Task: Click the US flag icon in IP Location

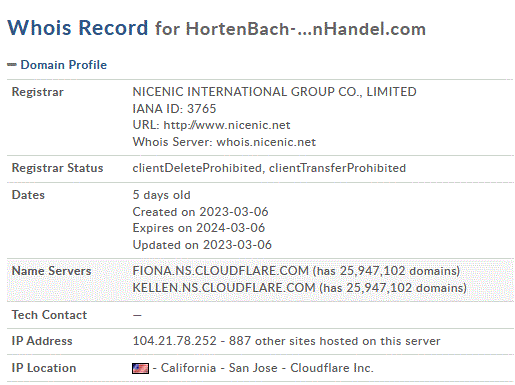Action: [x=140, y=368]
